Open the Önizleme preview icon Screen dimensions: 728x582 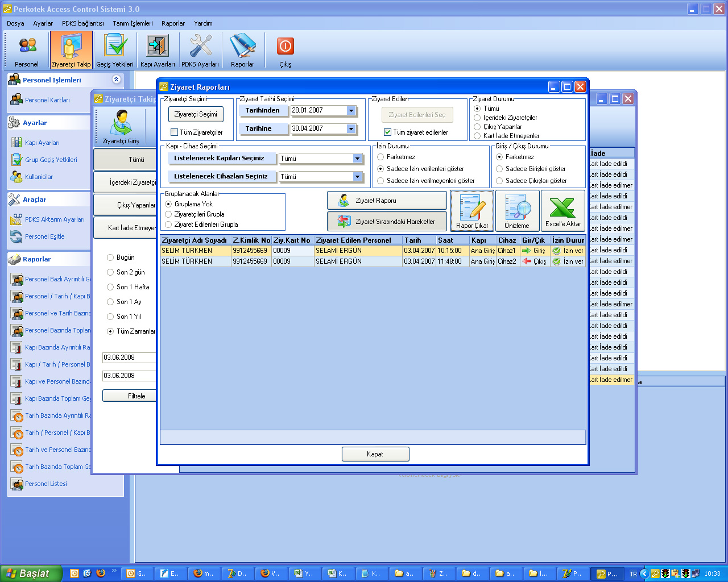pyautogui.click(x=517, y=211)
